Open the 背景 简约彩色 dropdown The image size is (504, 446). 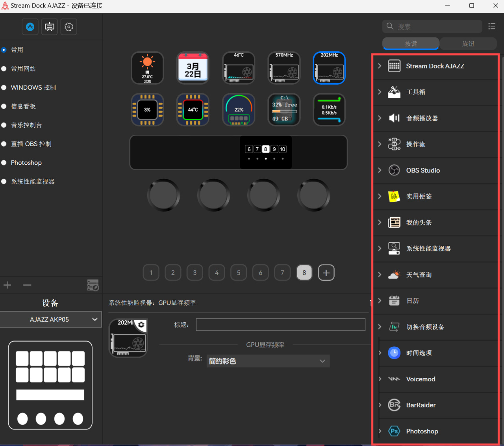click(269, 361)
